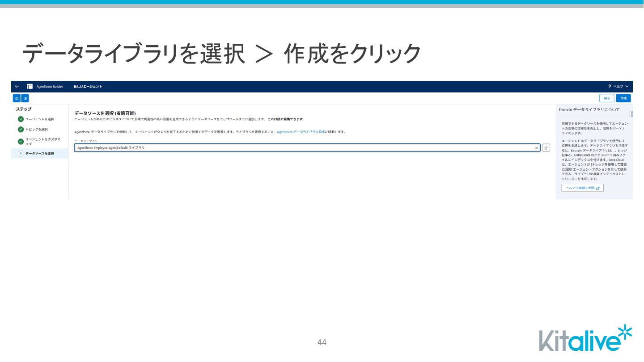Viewport: 644px width, 362px height.
Task: Toggle the right panel visibility icon
Action: [25, 98]
